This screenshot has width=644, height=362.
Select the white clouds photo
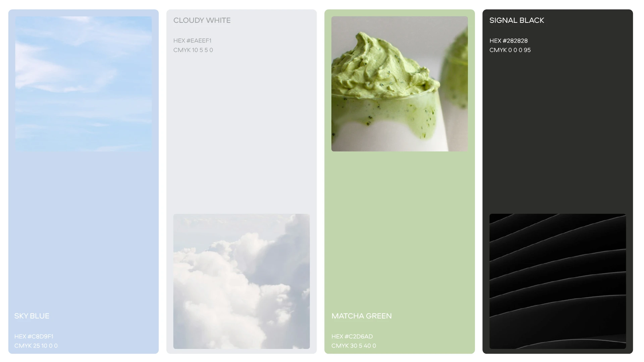(241, 281)
